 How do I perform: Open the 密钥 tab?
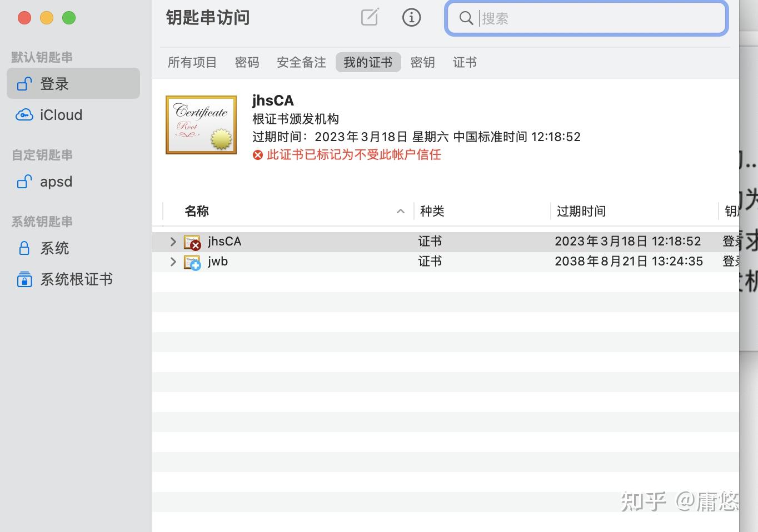pos(422,62)
